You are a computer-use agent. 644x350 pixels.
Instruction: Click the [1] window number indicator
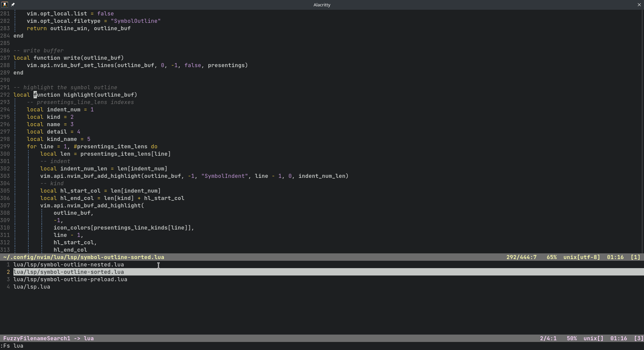pos(635,257)
